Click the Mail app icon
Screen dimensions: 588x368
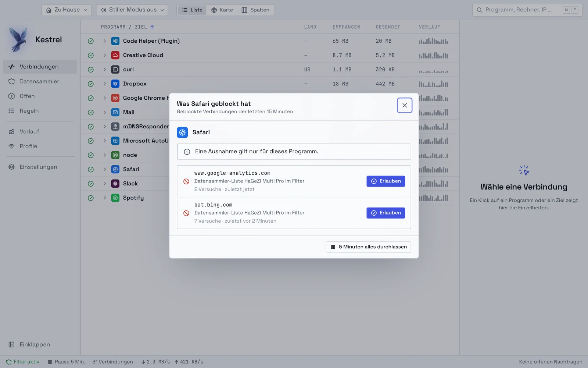115,112
